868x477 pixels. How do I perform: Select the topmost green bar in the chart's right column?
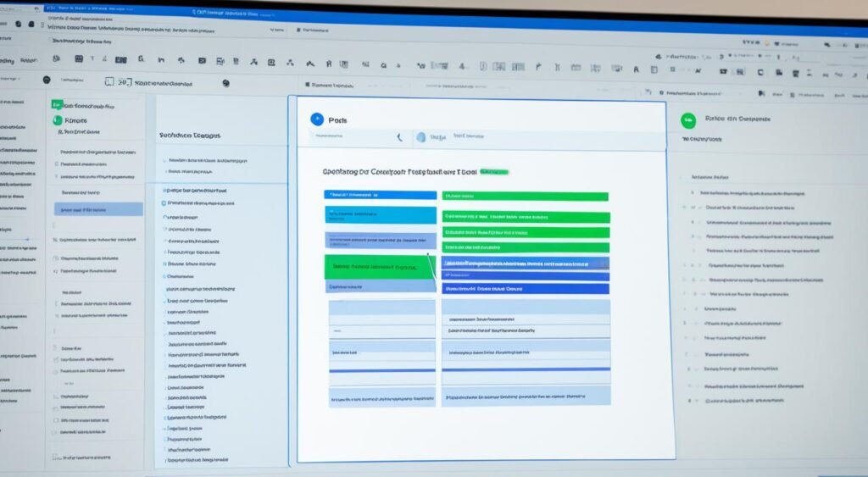click(525, 197)
